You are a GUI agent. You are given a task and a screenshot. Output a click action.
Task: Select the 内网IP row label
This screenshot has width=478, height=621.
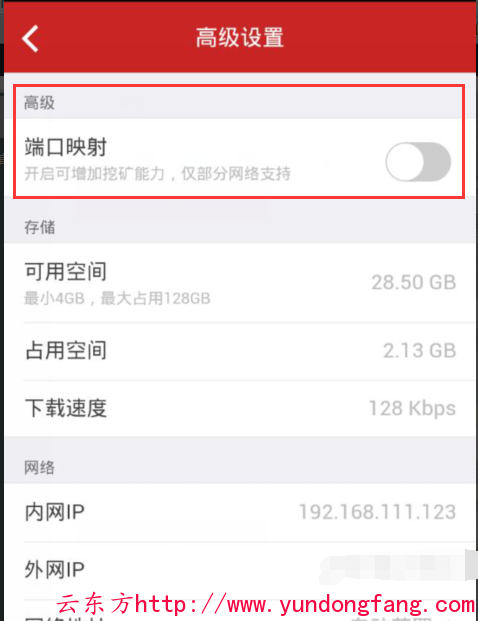tap(55, 512)
